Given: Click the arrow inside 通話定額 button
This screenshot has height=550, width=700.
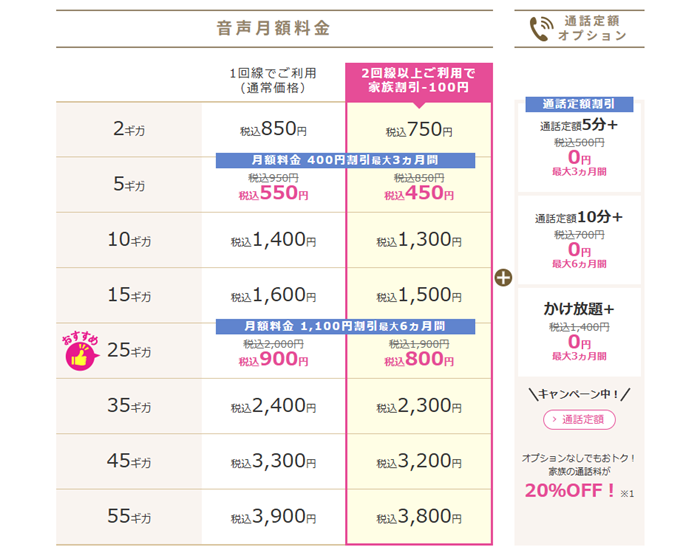Looking at the screenshot, I should pos(554,420).
